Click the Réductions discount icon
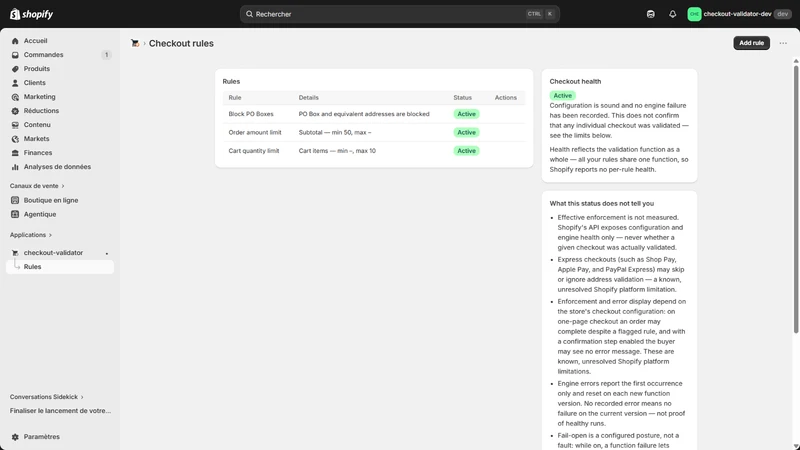The height and width of the screenshot is (450, 800). tap(15, 111)
